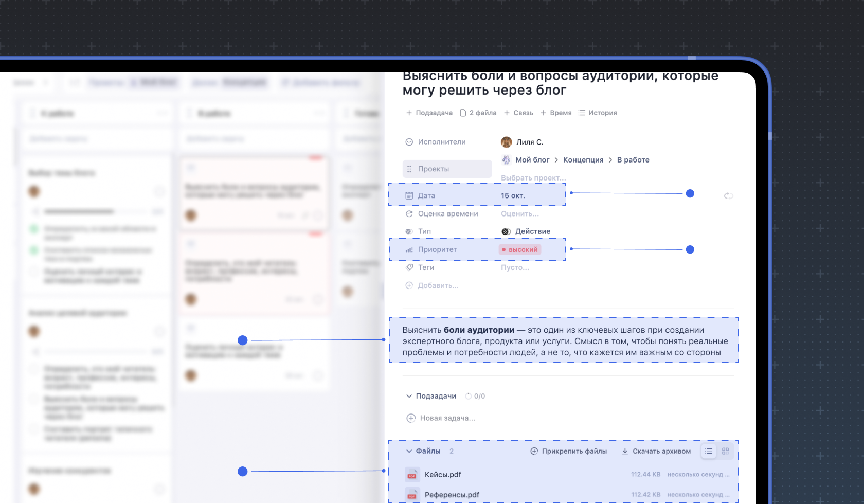This screenshot has height=504, width=864.
Task: Open the calendar icon next to Дата
Action: click(x=409, y=195)
